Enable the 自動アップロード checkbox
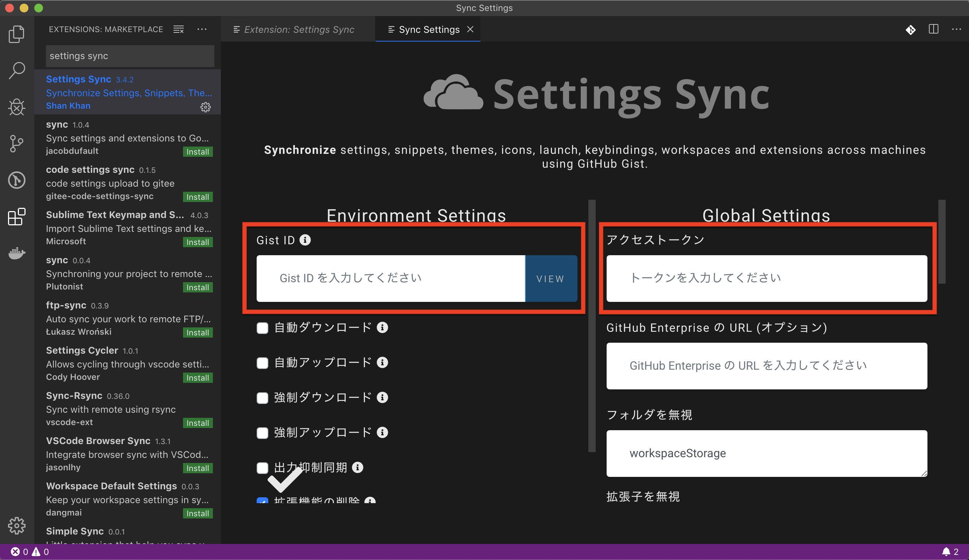This screenshot has width=969, height=560. pyautogui.click(x=262, y=363)
